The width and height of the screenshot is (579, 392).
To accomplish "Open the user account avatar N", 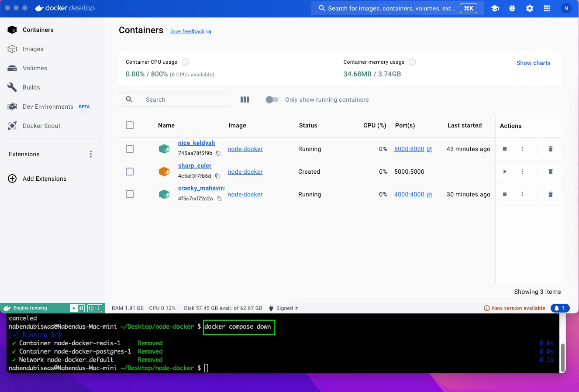I will tap(566, 8).
